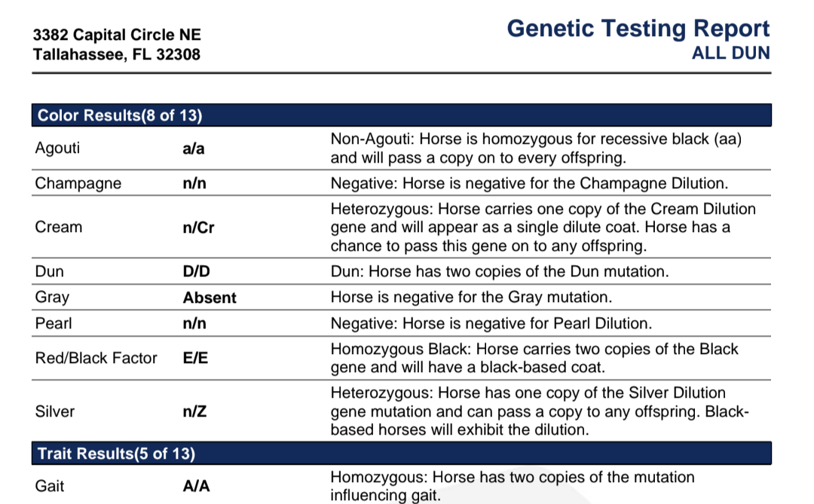
Task: Click the 3382 Capital Circle NE address
Action: pos(117,35)
